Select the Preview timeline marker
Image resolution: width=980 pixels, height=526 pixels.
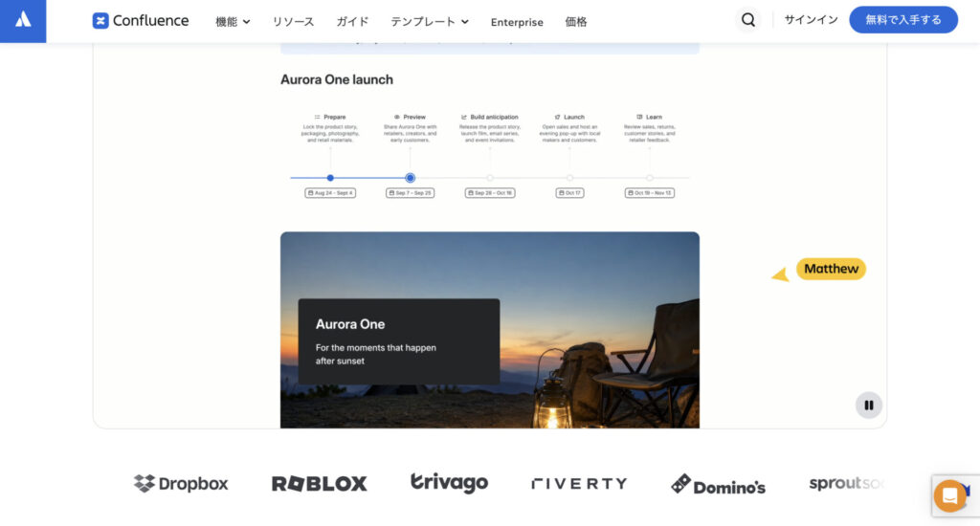410,178
